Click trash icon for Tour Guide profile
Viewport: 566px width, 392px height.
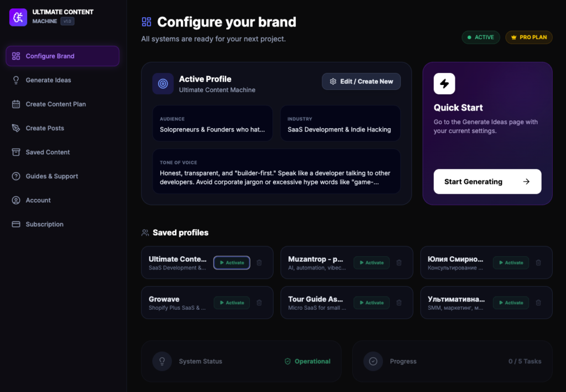(399, 303)
